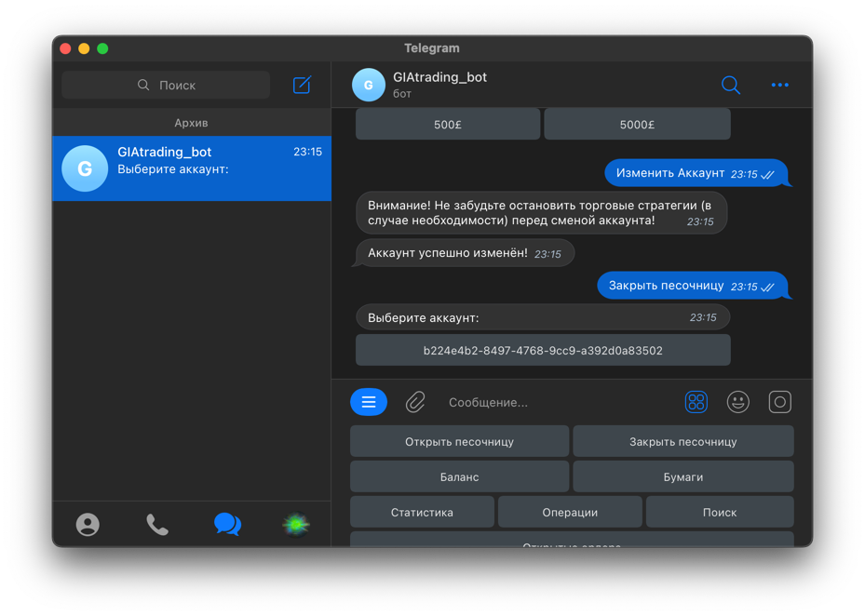Open the Settings tab with the green icon

tap(296, 524)
